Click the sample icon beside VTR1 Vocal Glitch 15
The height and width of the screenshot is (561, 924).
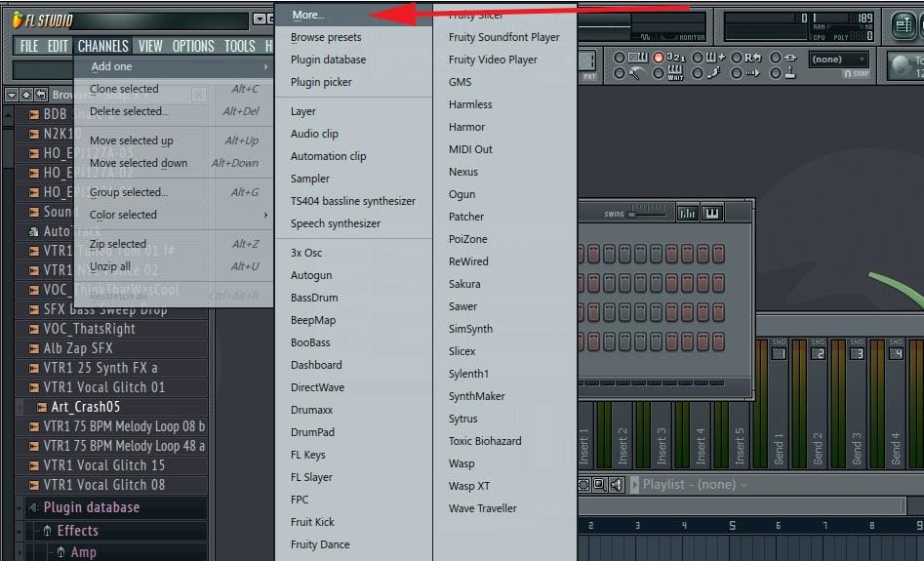(x=34, y=465)
